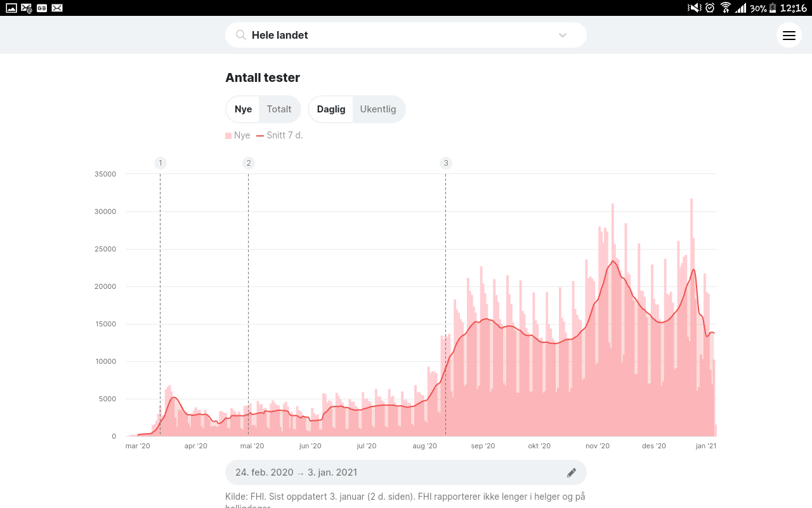Expand the location dropdown chevron
Image resolution: width=812 pixels, height=508 pixels.
click(562, 35)
